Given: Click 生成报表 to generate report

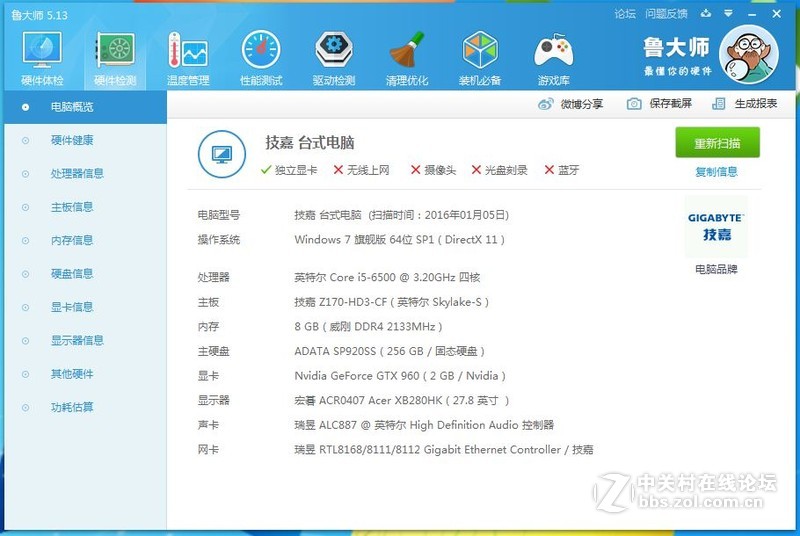Looking at the screenshot, I should (745, 104).
